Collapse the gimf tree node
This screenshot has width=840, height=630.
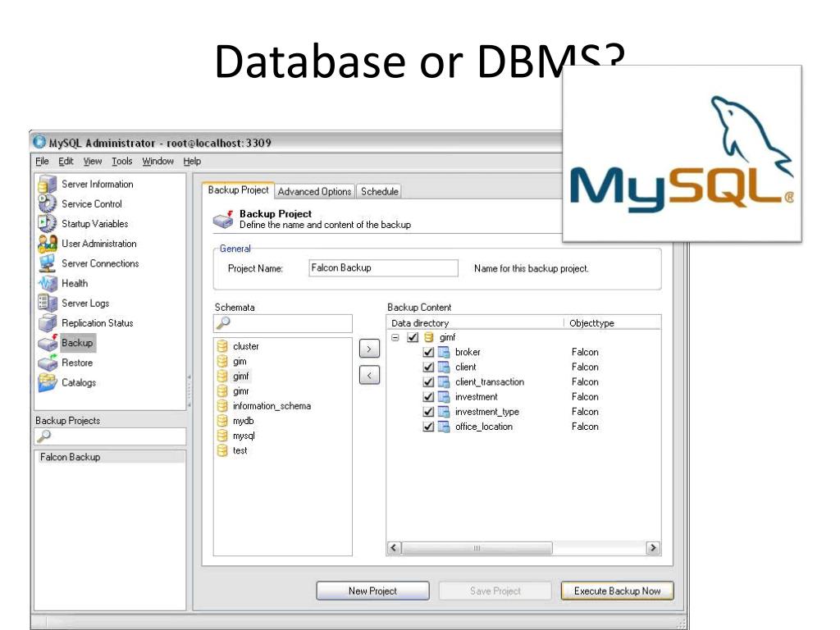[395, 338]
